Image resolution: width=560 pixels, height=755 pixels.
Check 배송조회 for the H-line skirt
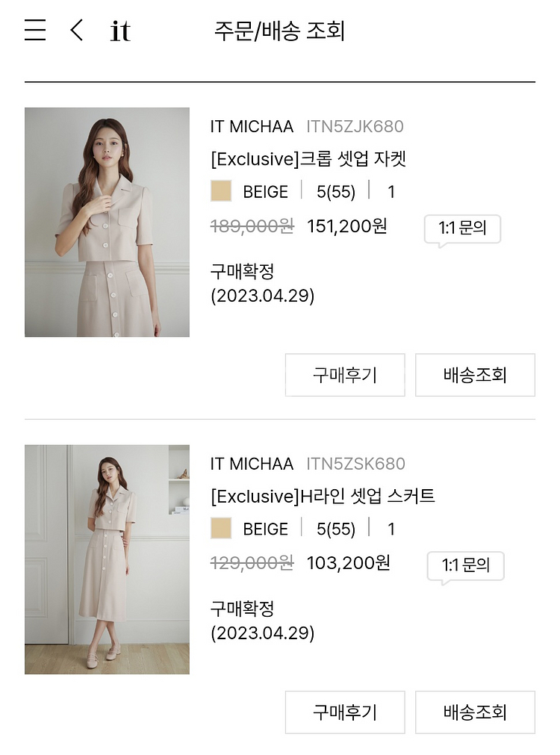[475, 712]
